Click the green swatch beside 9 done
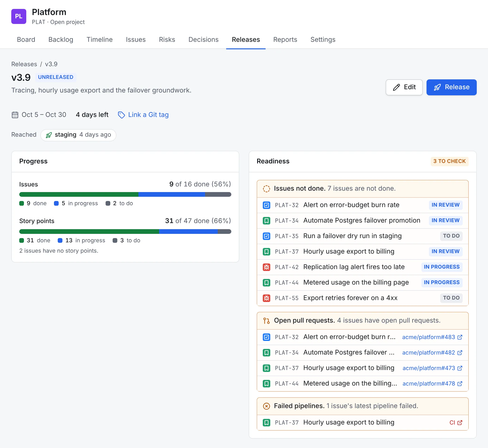Viewport: 488px width, 448px height. [x=22, y=203]
